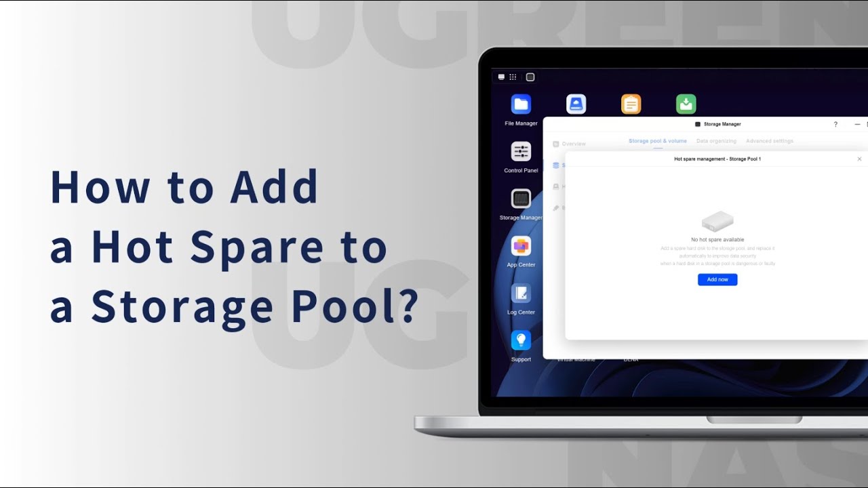Select Overview in Storage Manager sidebar
This screenshot has width=868, height=488.
pyautogui.click(x=570, y=144)
